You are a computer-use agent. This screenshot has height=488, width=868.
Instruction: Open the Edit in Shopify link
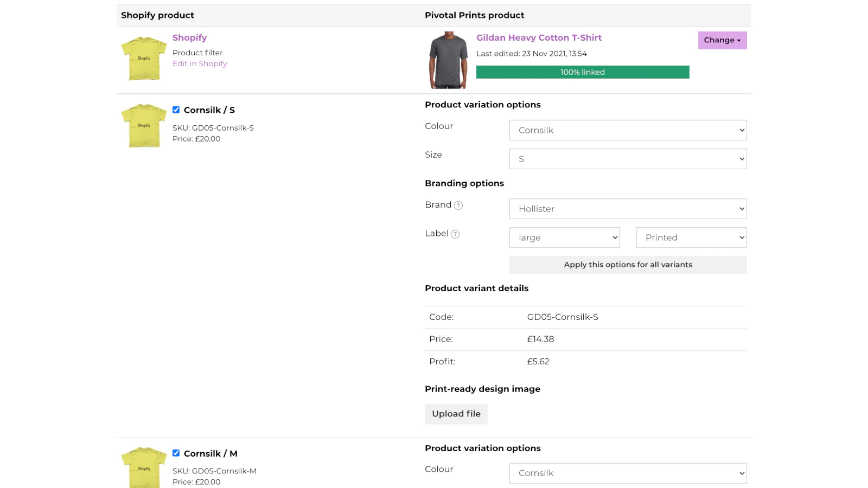(200, 63)
